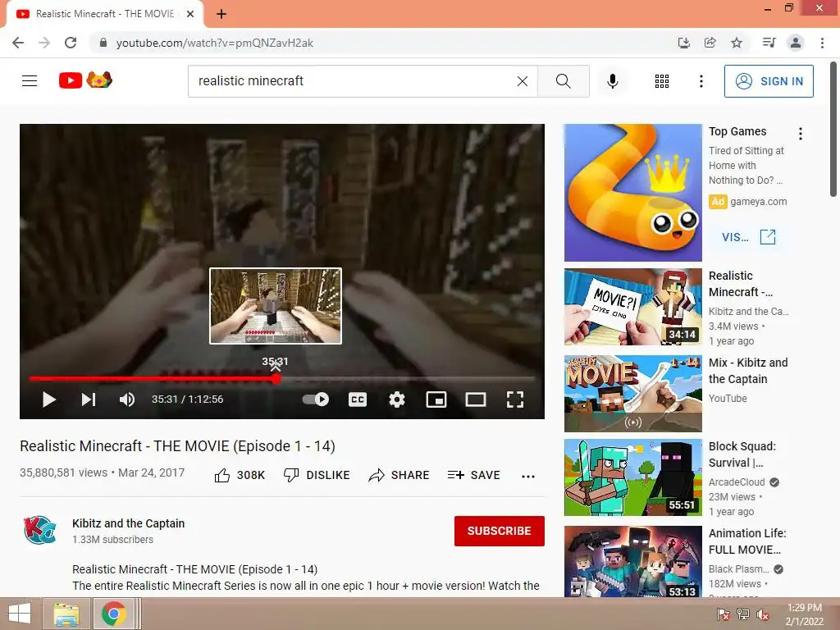840x630 pixels.
Task: Open the YouTube apps grid
Action: pos(662,81)
